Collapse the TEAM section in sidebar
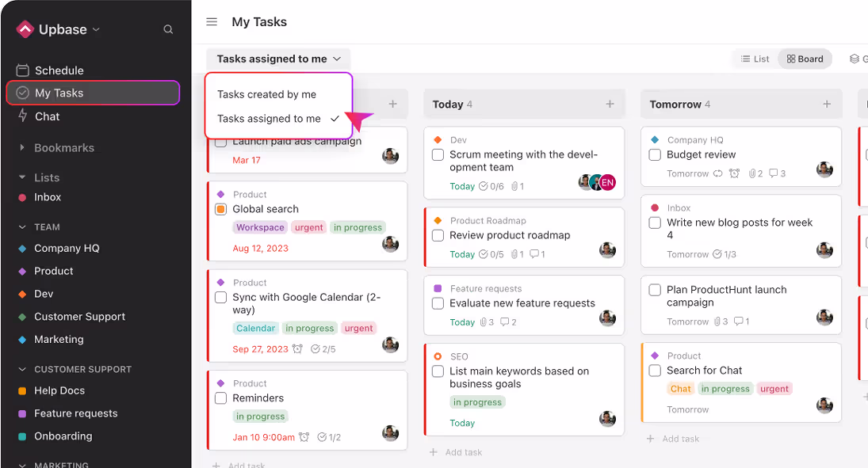The width and height of the screenshot is (868, 468). click(x=22, y=227)
